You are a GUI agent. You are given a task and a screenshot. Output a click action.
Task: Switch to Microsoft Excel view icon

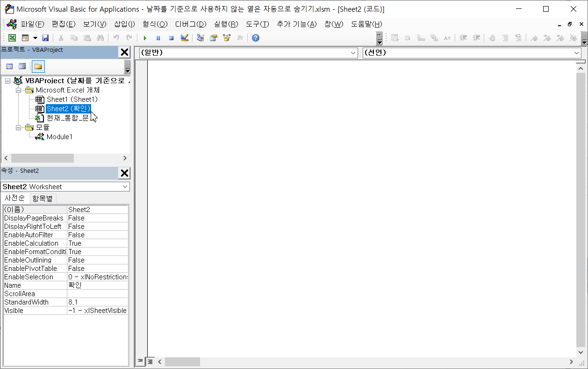[12, 38]
